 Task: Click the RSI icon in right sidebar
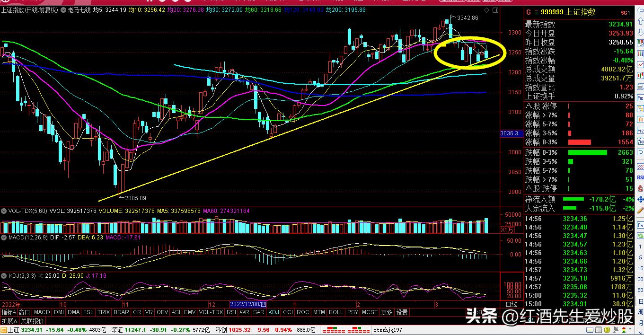640,177
